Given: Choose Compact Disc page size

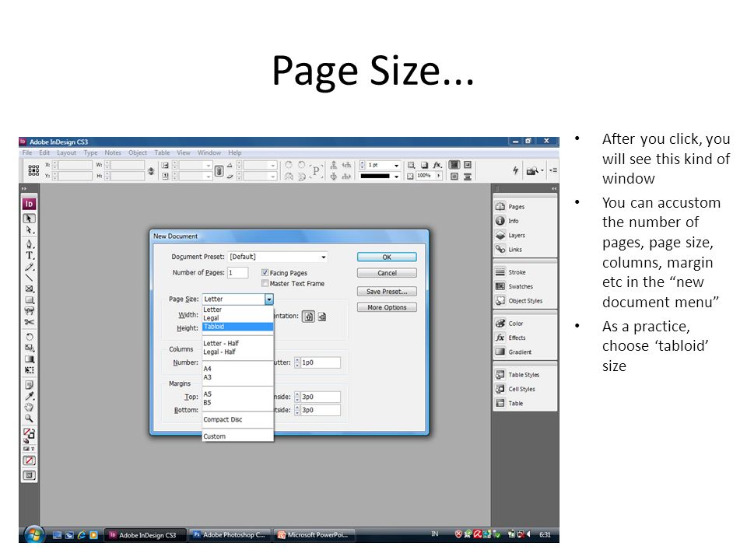Looking at the screenshot, I should [238, 419].
